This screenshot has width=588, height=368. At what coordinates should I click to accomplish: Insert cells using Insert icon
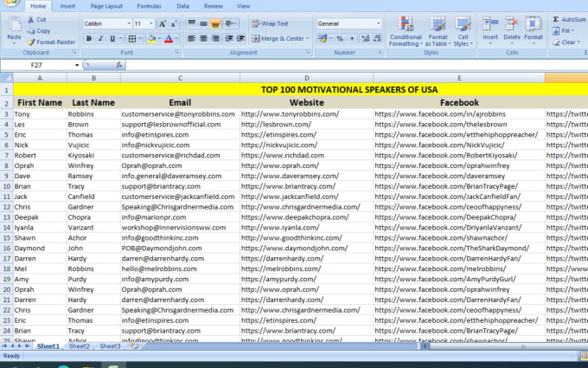490,23
